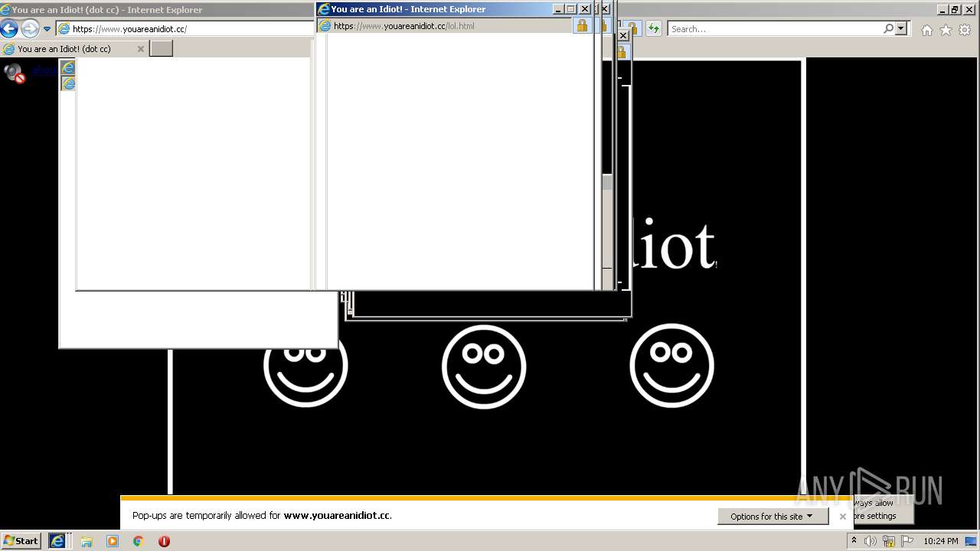Focus the main window address bar URL
This screenshot has height=551, width=980.
[187, 29]
